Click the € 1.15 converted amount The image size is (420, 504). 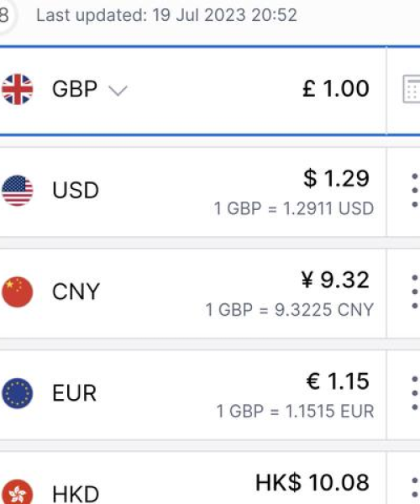pos(338,381)
